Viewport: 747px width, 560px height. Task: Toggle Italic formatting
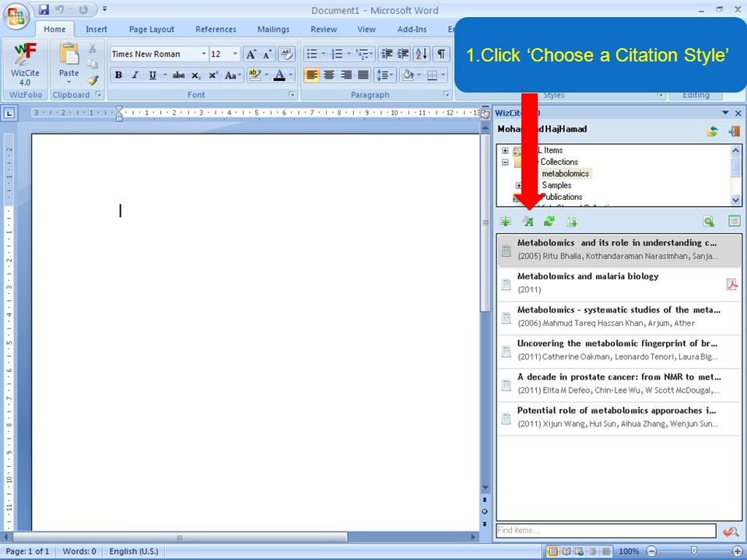coord(135,75)
